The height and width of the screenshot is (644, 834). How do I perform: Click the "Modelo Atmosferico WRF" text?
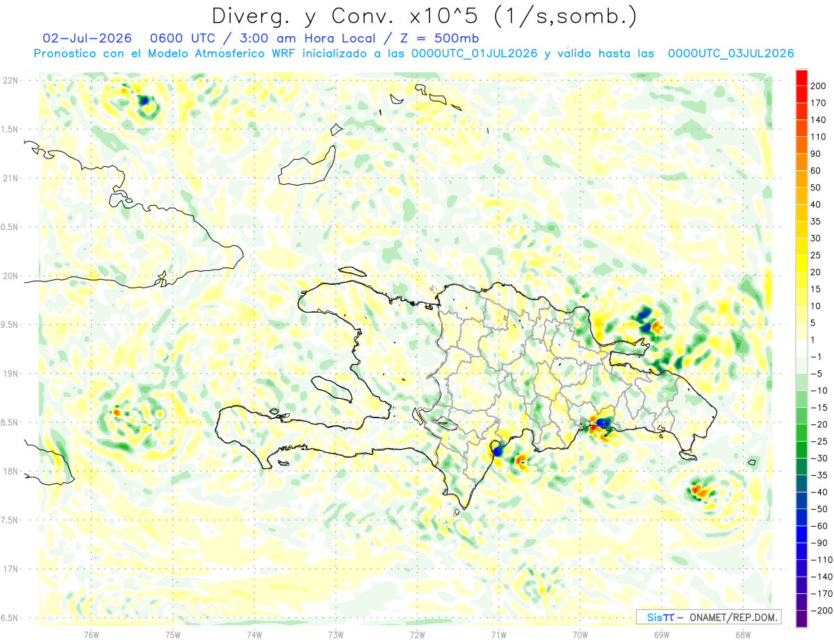coord(221,53)
